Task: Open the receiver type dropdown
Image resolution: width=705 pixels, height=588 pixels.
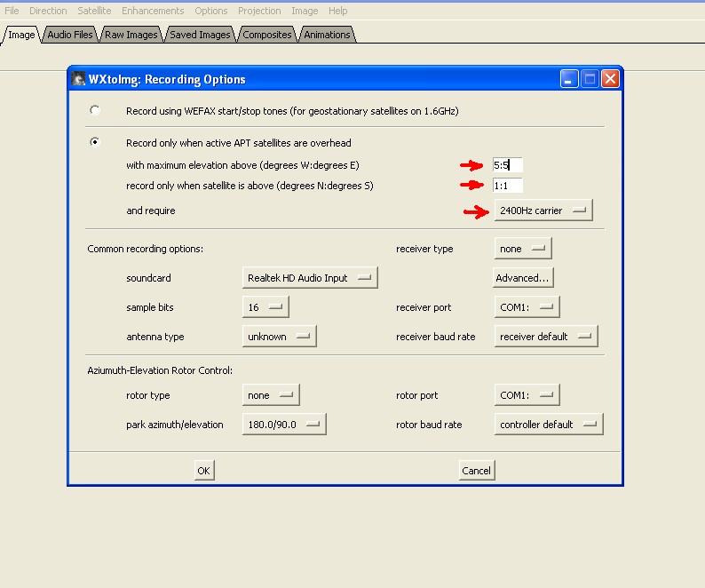Action: [522, 249]
